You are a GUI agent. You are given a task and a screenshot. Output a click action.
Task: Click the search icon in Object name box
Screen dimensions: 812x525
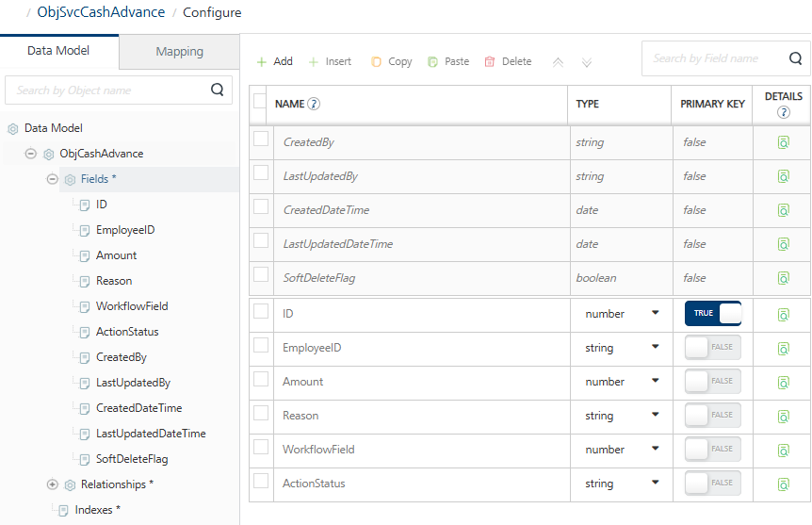point(218,90)
